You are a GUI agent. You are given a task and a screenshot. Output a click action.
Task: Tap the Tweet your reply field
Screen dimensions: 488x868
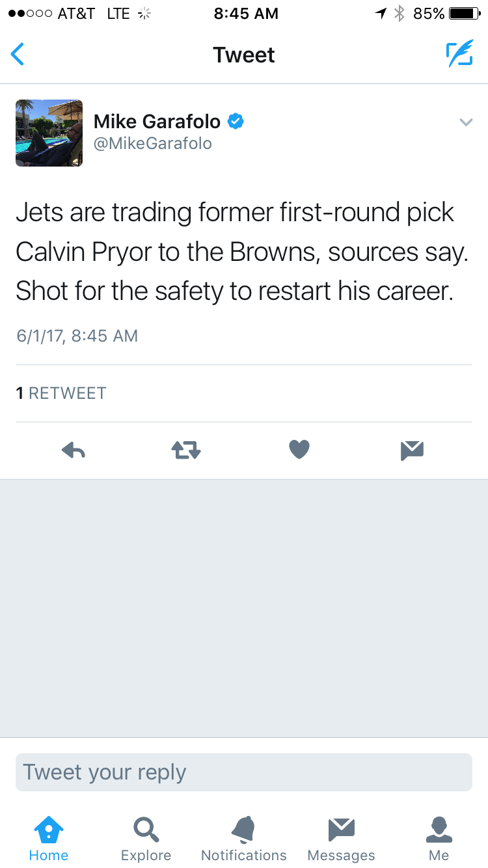pyautogui.click(x=244, y=772)
